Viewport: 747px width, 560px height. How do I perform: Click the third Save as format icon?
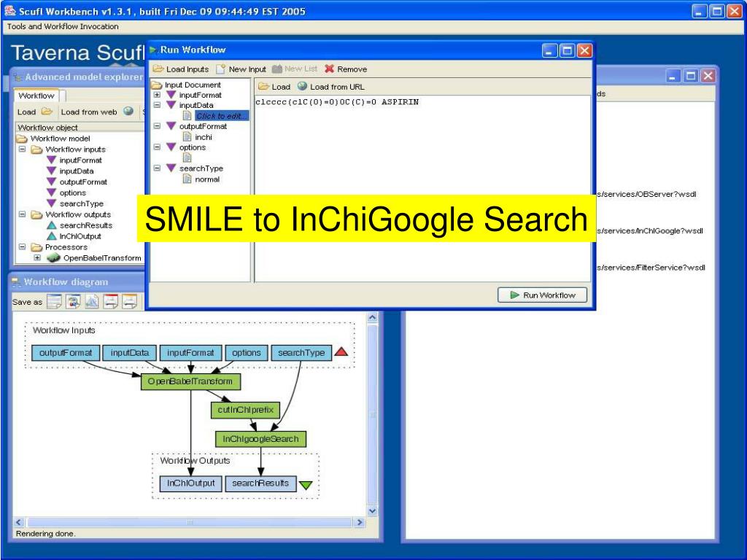pos(91,301)
